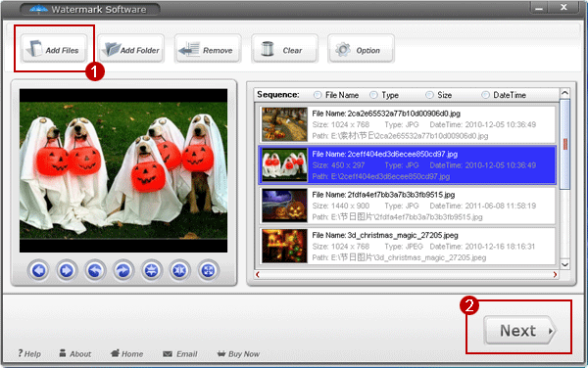
Task: Show next image with right arrow
Action: [67, 270]
